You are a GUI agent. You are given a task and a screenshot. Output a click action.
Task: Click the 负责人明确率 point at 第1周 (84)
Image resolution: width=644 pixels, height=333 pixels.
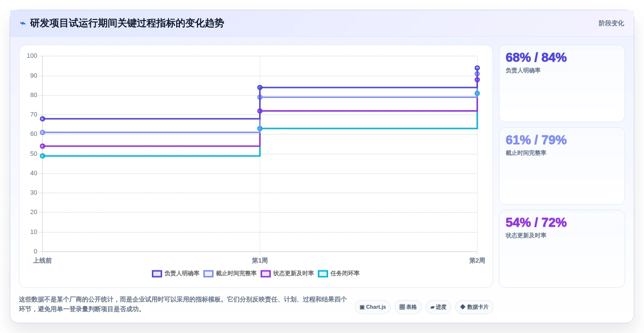(260, 87)
